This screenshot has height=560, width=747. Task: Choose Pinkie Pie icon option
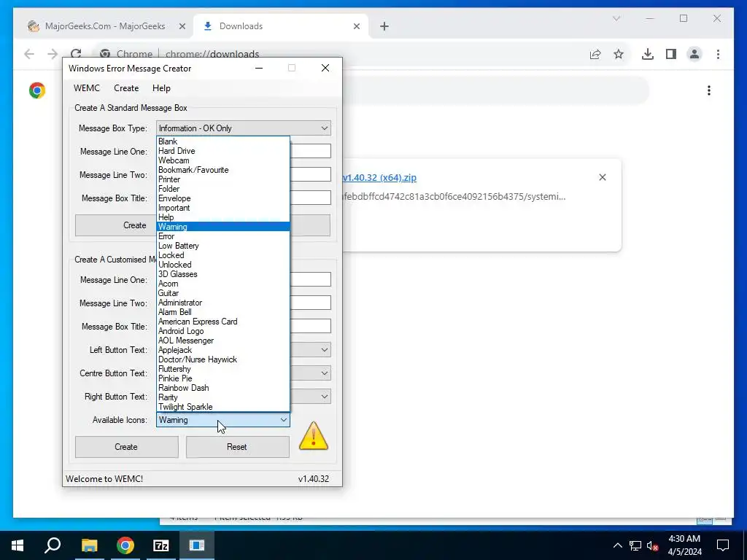coord(223,378)
